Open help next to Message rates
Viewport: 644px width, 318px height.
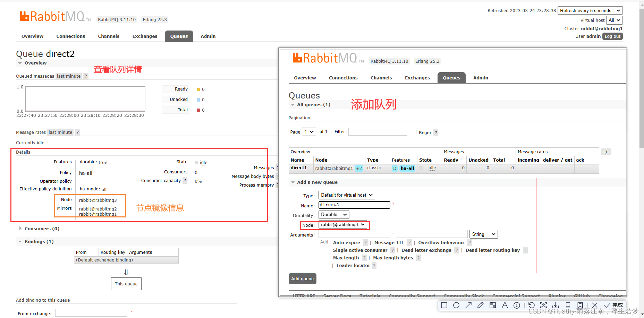[x=78, y=132]
